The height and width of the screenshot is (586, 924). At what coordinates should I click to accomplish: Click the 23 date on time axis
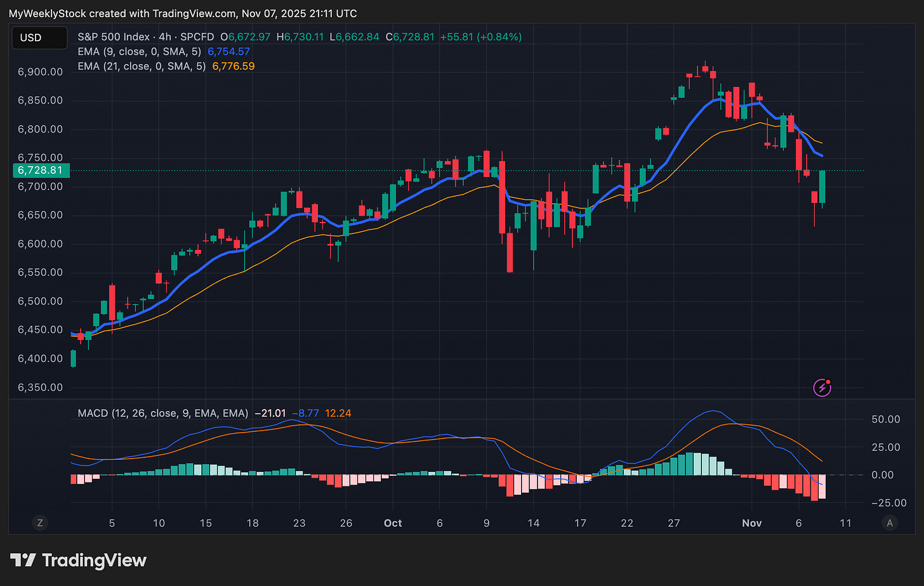[x=300, y=523]
